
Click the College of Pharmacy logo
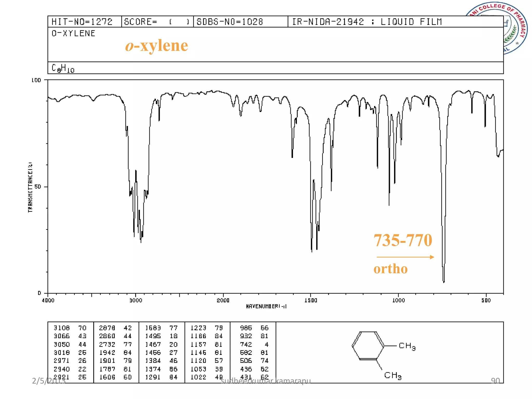tap(496, 28)
